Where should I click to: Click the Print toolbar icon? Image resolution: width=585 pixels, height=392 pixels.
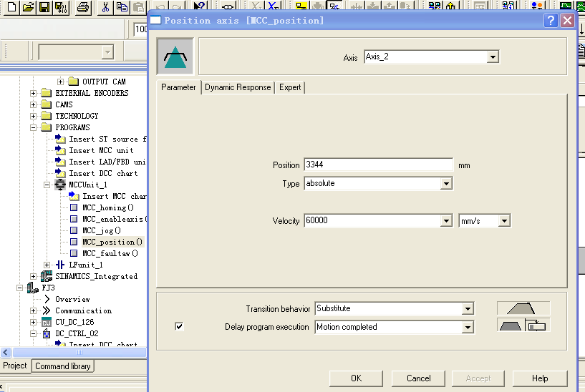pyautogui.click(x=83, y=6)
